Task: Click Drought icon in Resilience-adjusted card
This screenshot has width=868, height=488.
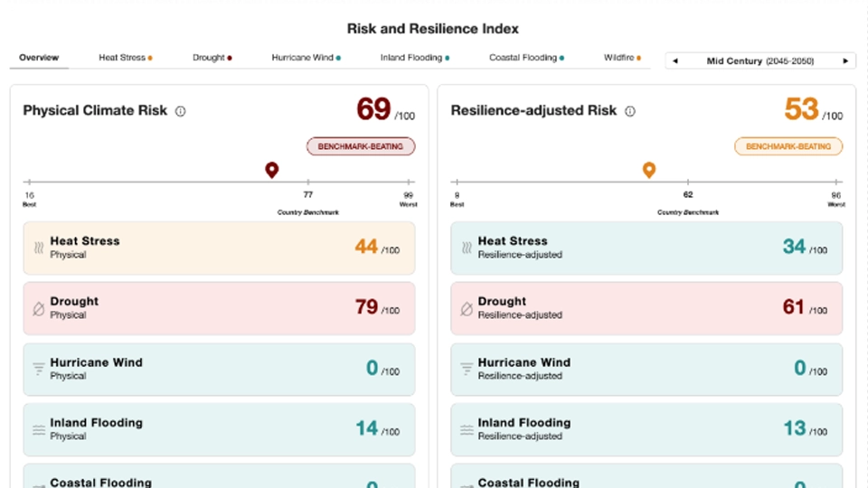Action: [x=467, y=309]
